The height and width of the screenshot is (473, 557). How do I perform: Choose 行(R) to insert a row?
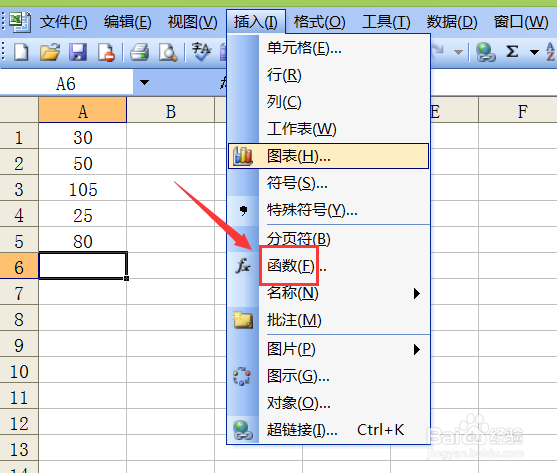(329, 75)
